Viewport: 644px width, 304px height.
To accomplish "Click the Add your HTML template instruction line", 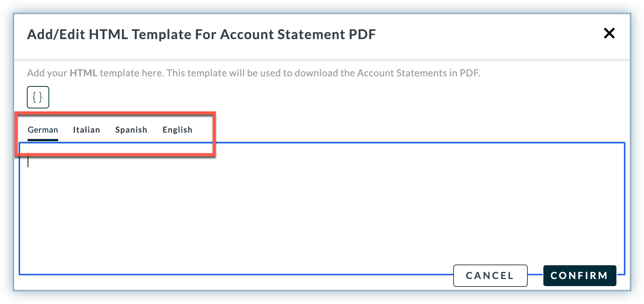I will 253,73.
